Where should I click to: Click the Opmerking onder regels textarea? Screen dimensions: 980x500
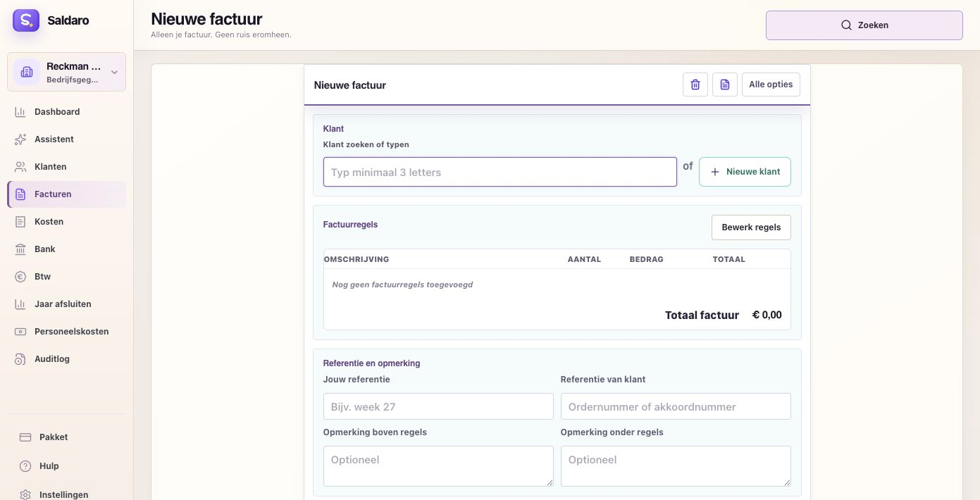tap(676, 466)
